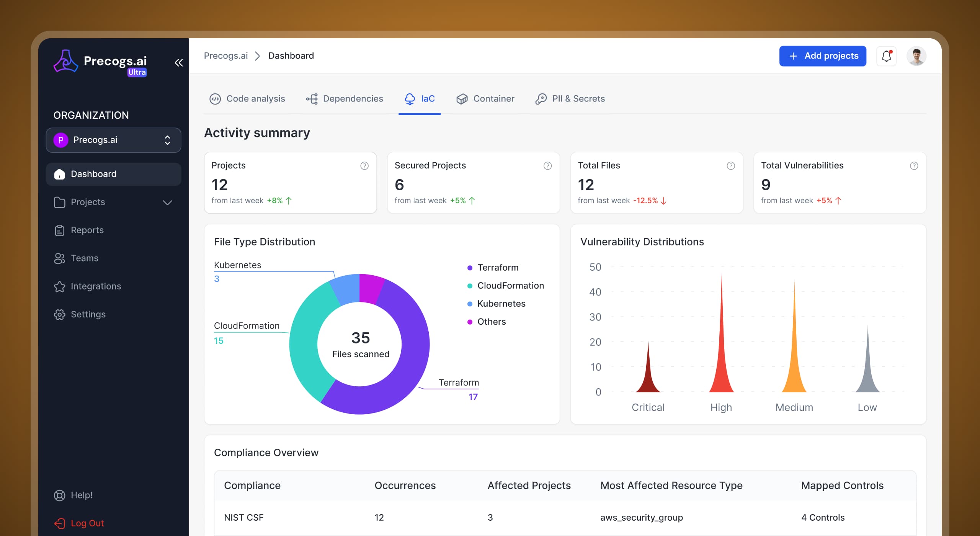Open the notifications bell icon
980x536 pixels.
(x=887, y=56)
